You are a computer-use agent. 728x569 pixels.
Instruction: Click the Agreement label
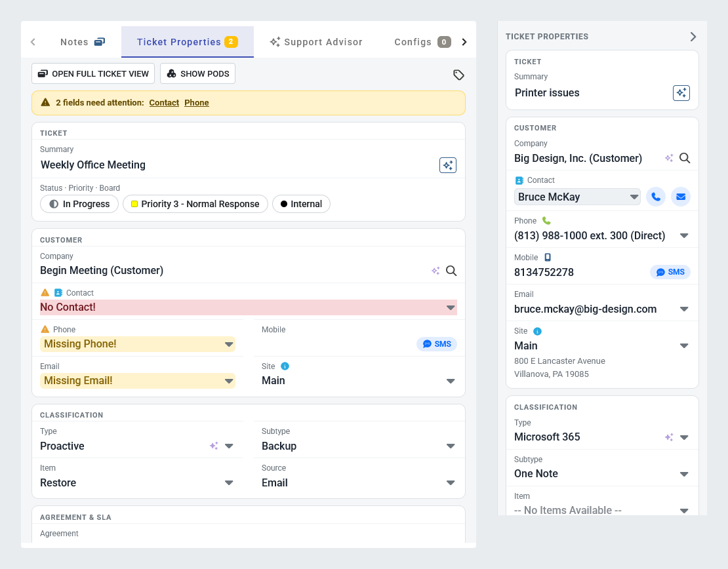click(59, 534)
